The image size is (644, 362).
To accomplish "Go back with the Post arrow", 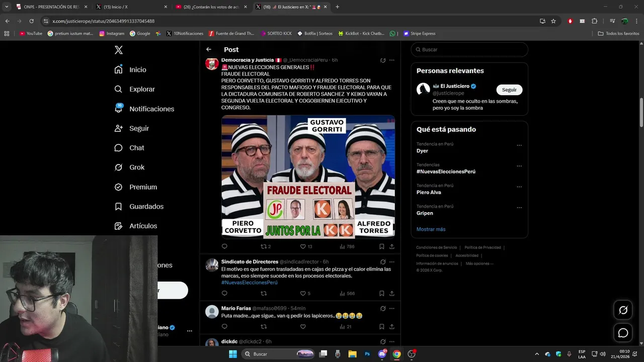I will pos(209,49).
